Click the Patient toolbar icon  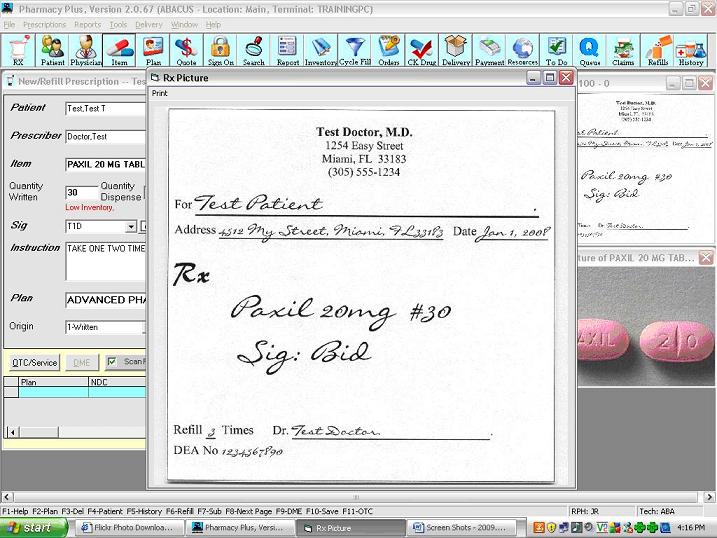pos(52,50)
